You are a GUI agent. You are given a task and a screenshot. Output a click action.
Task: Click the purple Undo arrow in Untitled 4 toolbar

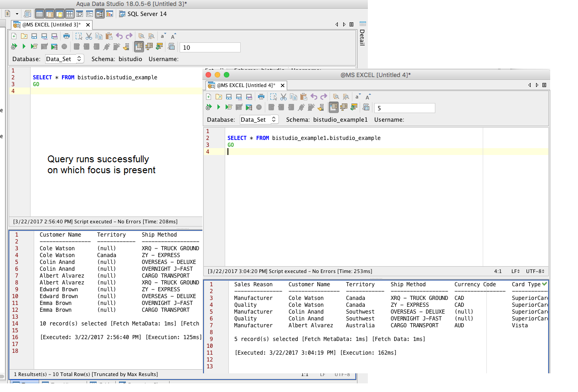(x=314, y=97)
